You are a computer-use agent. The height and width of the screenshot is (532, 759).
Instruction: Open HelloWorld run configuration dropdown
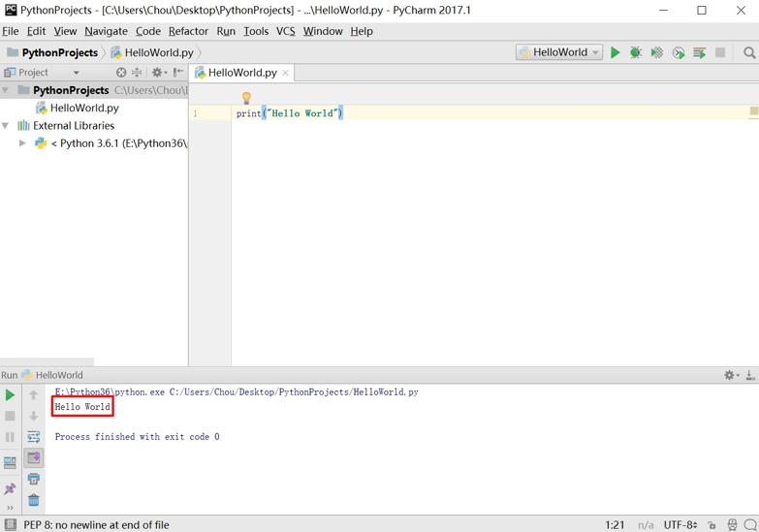(559, 52)
